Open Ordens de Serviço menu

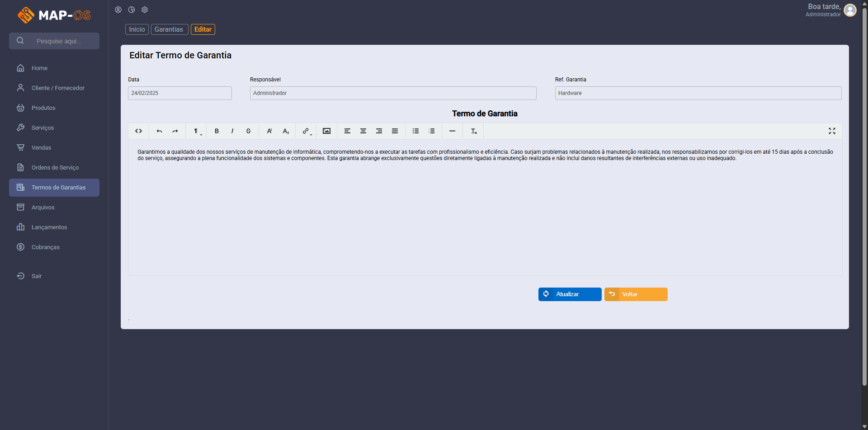(x=54, y=168)
